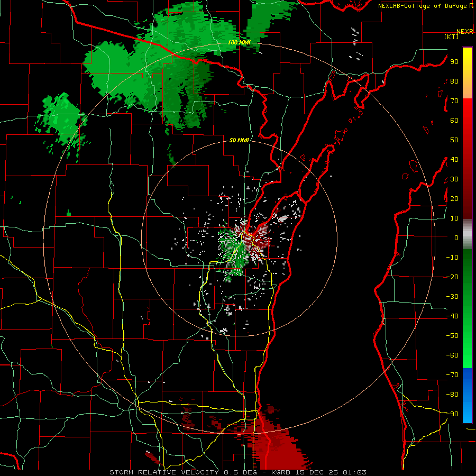Click the -90 scale value
476x476 pixels.
452,414
